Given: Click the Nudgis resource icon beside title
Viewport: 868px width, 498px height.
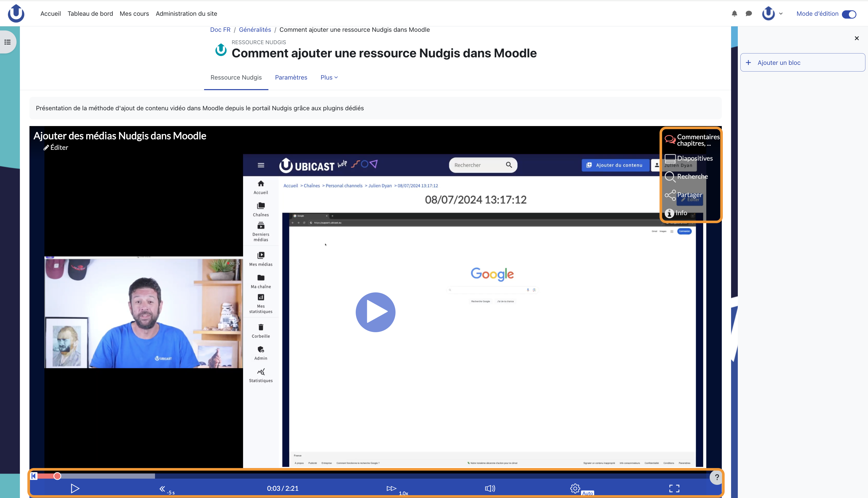Looking at the screenshot, I should (221, 50).
